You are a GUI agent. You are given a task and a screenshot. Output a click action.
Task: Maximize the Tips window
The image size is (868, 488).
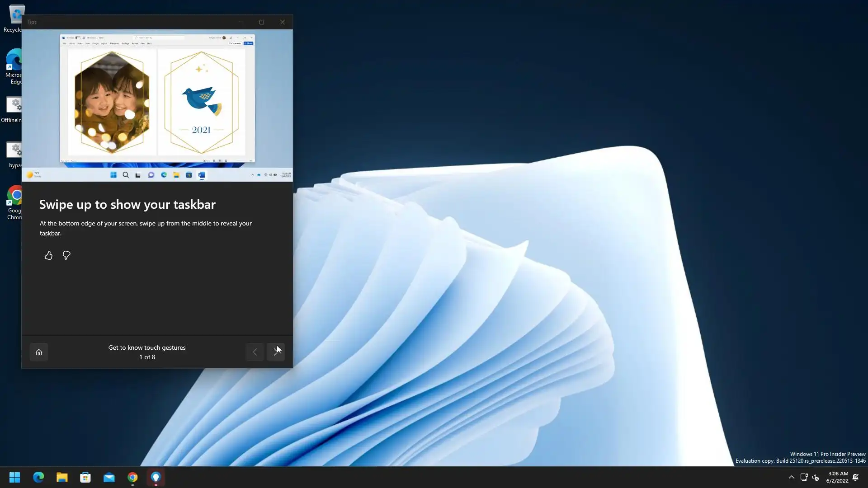pos(261,22)
